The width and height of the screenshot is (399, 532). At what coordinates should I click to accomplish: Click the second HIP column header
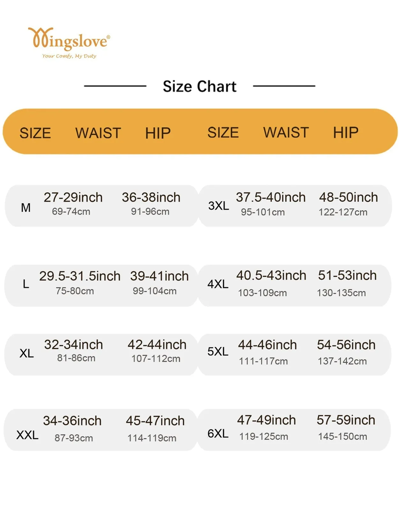[346, 132]
